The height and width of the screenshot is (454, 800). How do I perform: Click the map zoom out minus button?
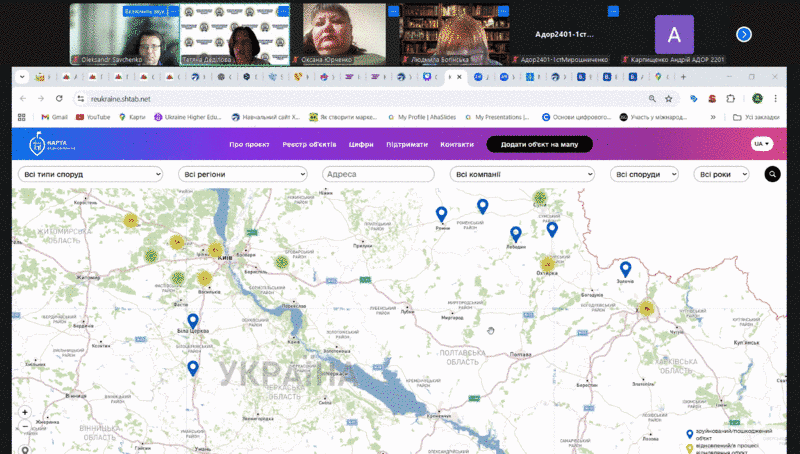pos(25,427)
